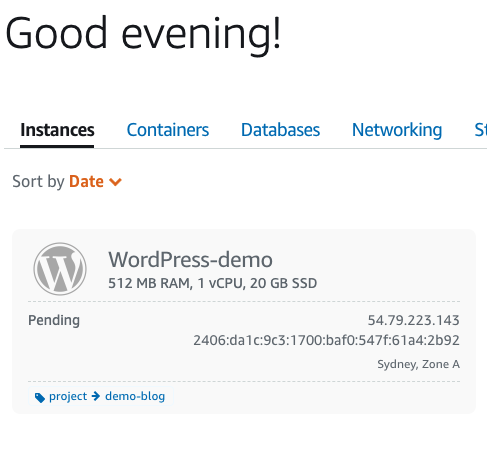Switch to the Databases tab
The image size is (487, 450).
[280, 130]
